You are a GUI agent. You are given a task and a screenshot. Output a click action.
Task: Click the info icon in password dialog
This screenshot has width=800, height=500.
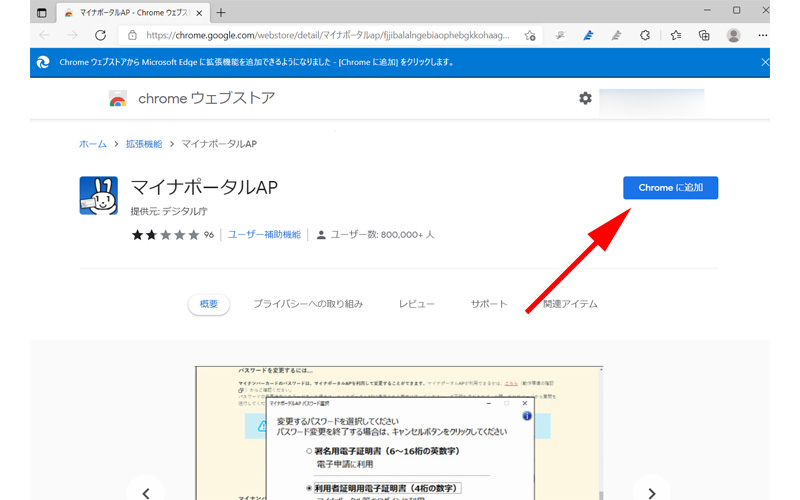(527, 416)
